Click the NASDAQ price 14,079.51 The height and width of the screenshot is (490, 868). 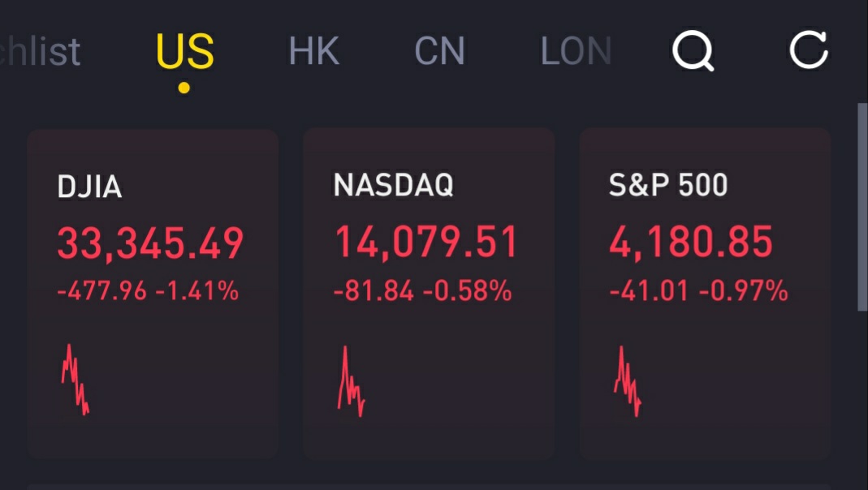426,243
